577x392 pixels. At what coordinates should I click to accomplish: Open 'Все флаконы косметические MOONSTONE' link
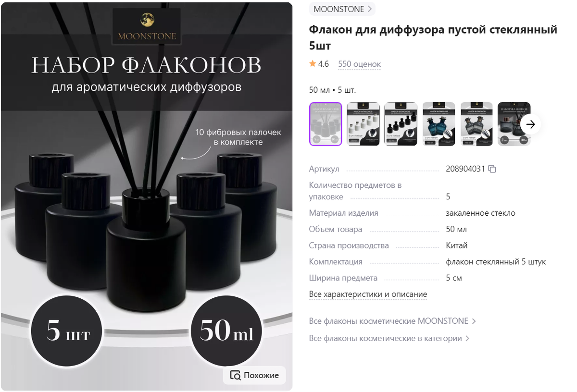(x=392, y=321)
